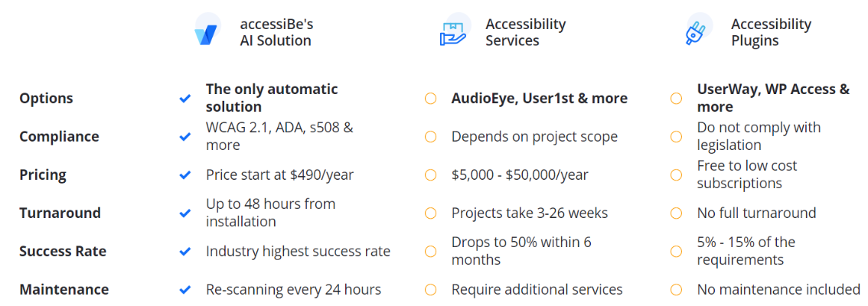Viewport: 868px width, 306px height.
Task: Click the checkmark beside Re-scanning every 24 hours
Action: 185,289
